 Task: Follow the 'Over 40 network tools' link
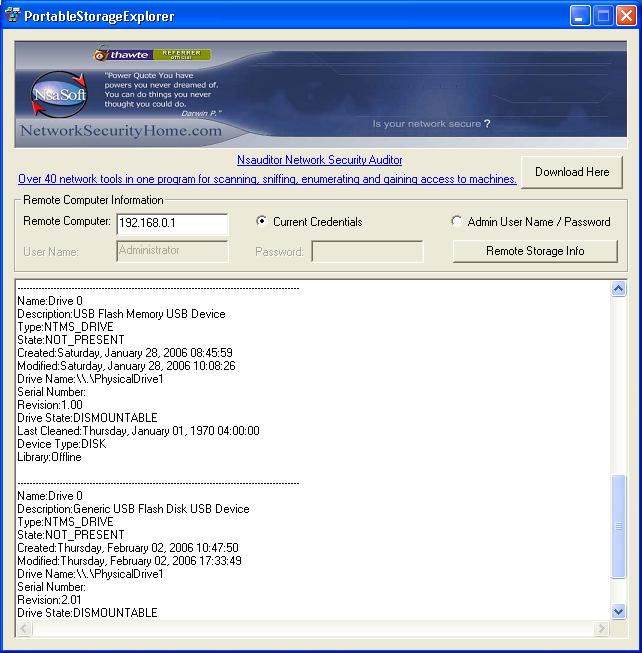pos(267,179)
